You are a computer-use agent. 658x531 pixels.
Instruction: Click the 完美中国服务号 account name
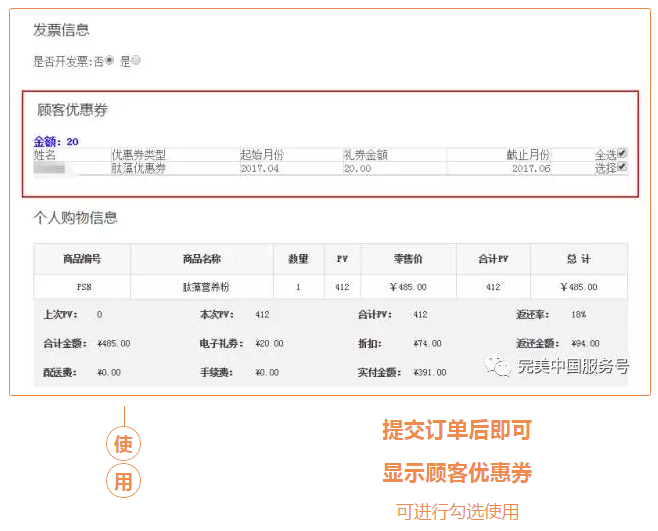coord(572,367)
